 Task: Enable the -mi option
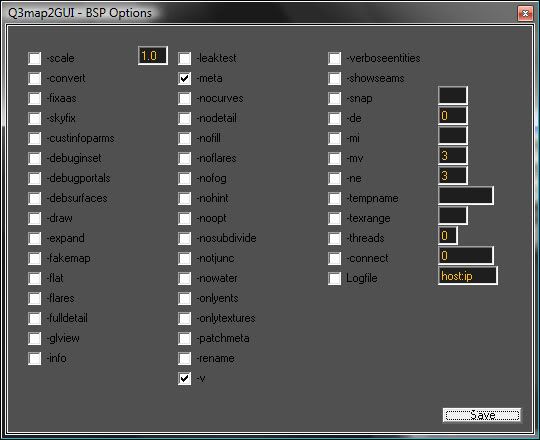point(334,138)
